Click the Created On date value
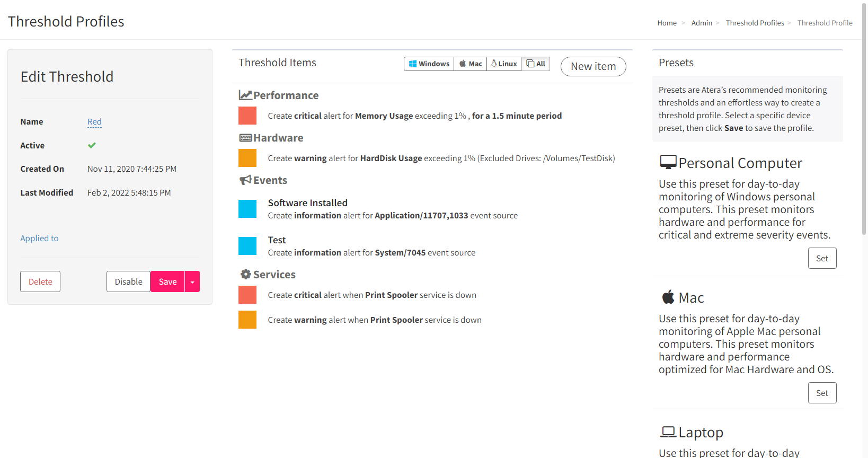Image resolution: width=868 pixels, height=458 pixels. [x=132, y=169]
